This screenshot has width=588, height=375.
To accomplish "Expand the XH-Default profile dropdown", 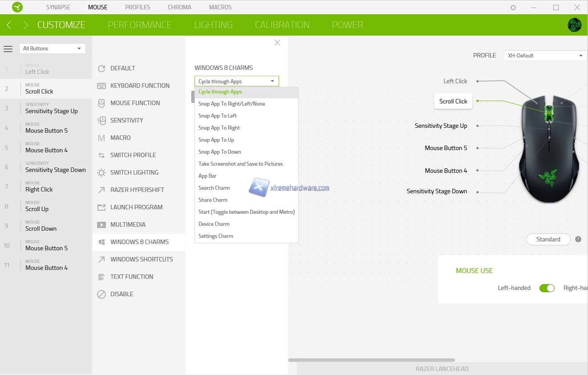I will tap(545, 56).
